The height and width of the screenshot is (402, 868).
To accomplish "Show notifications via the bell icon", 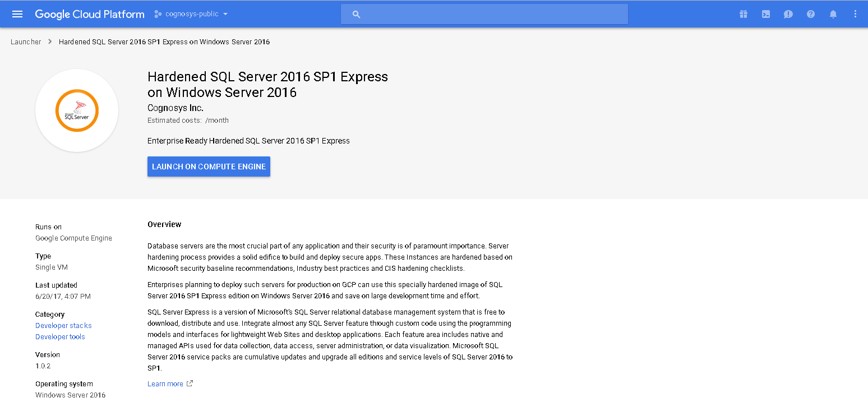I will (833, 14).
